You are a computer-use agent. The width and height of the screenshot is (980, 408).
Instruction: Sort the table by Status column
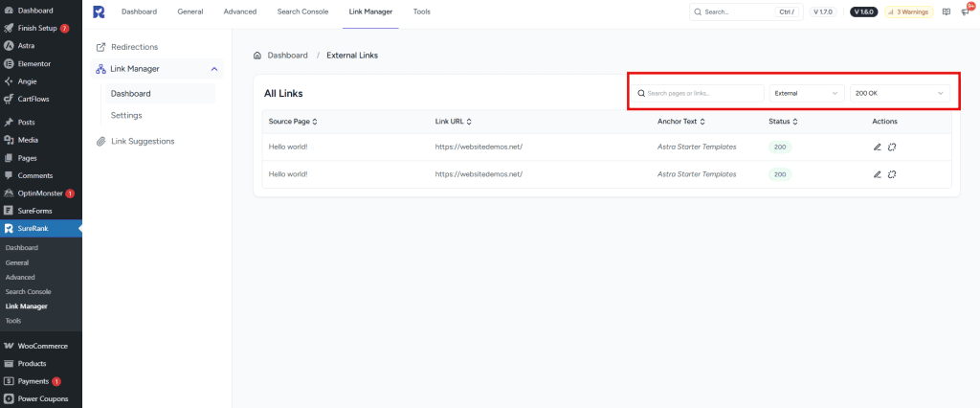pos(783,122)
